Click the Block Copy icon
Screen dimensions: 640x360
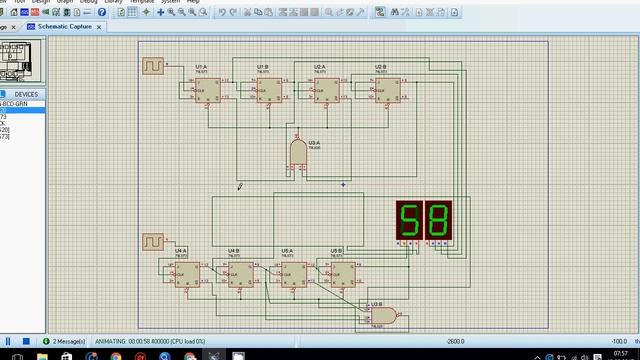click(x=283, y=12)
